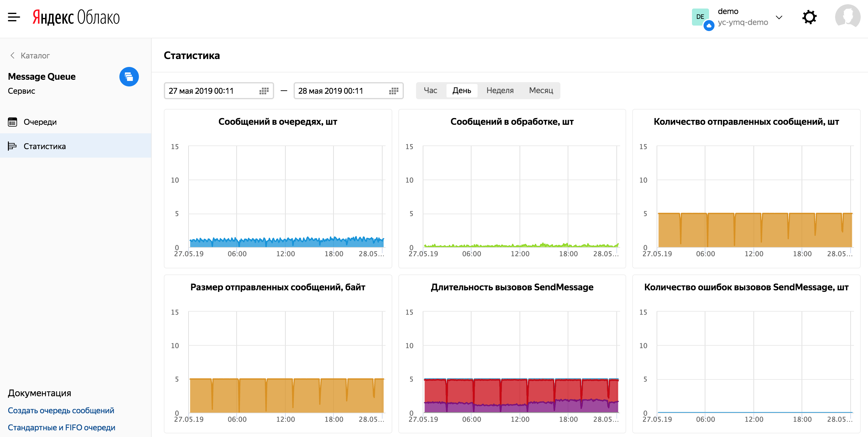The height and width of the screenshot is (437, 868).
Task: Click the hamburger menu icon
Action: (16, 17)
